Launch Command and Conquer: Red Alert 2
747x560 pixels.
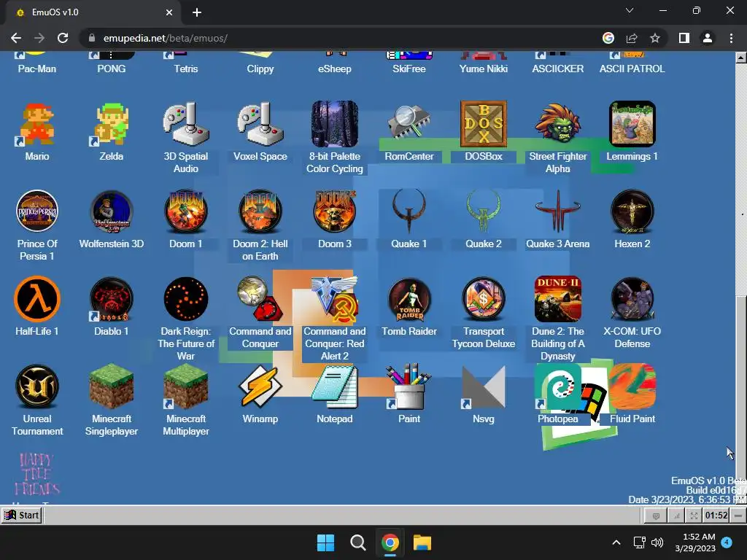pos(334,300)
